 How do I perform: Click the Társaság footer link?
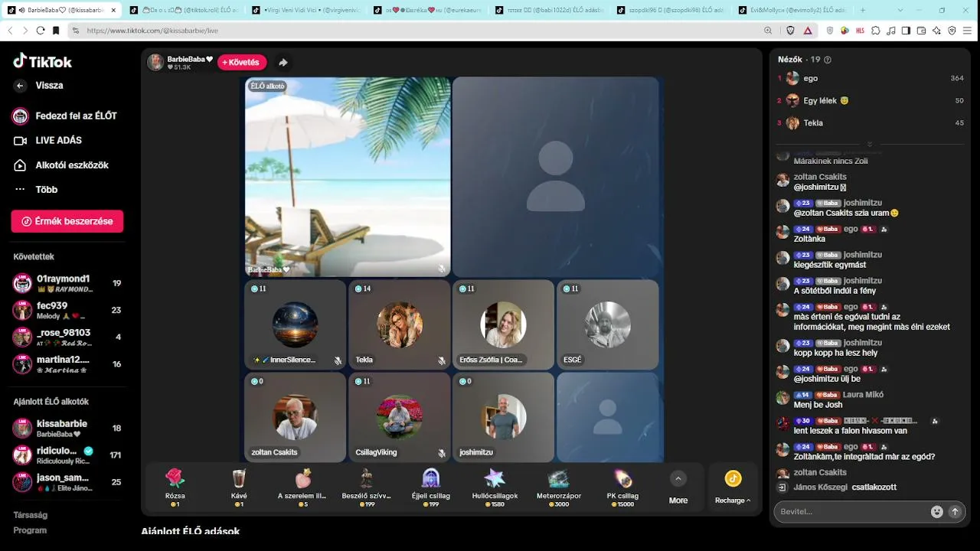[x=31, y=515]
